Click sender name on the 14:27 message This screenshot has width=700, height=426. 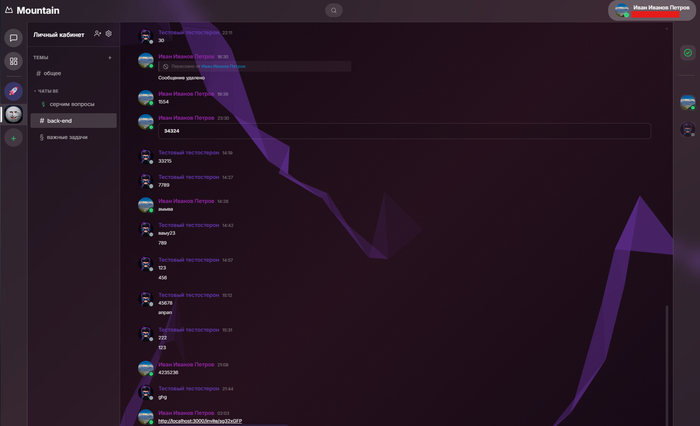(x=189, y=177)
